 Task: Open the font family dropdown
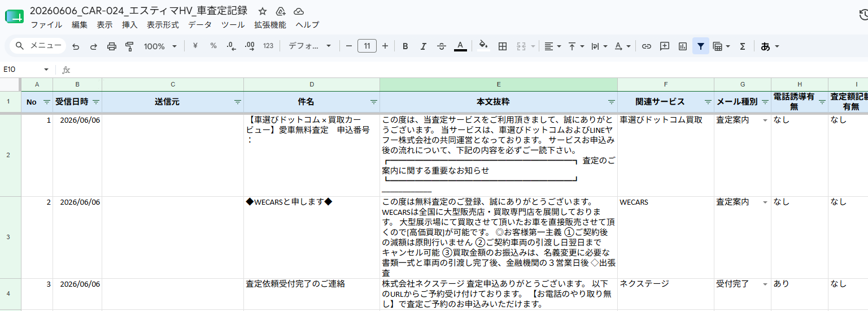click(309, 46)
